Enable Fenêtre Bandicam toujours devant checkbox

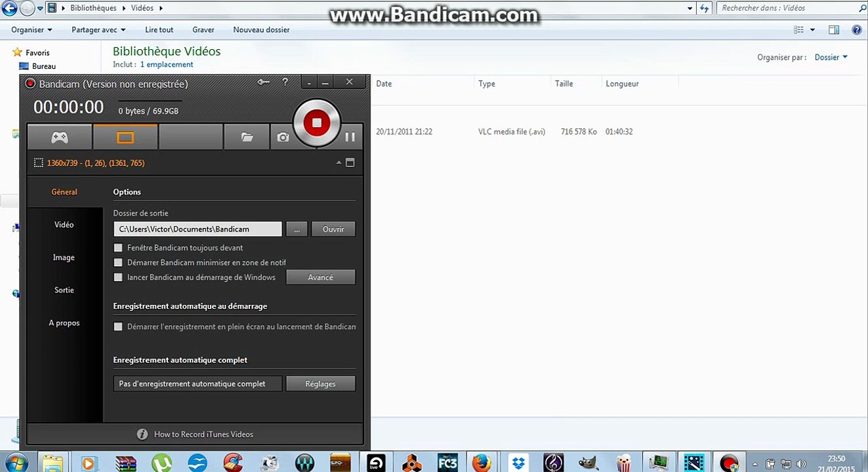point(118,248)
